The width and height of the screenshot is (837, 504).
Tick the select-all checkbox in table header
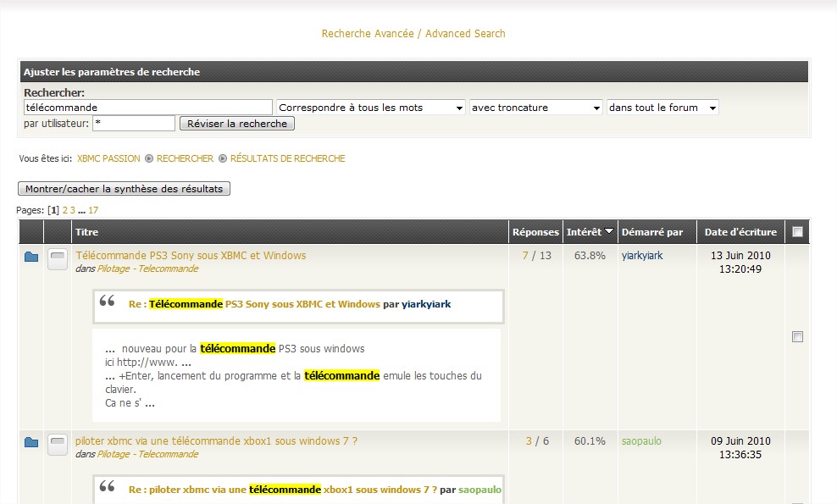pyautogui.click(x=797, y=232)
